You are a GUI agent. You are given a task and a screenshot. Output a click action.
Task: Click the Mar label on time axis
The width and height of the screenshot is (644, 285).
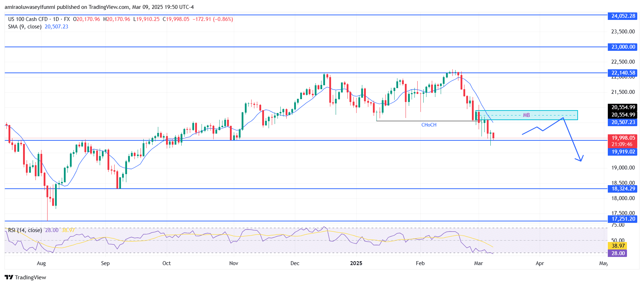point(479,263)
